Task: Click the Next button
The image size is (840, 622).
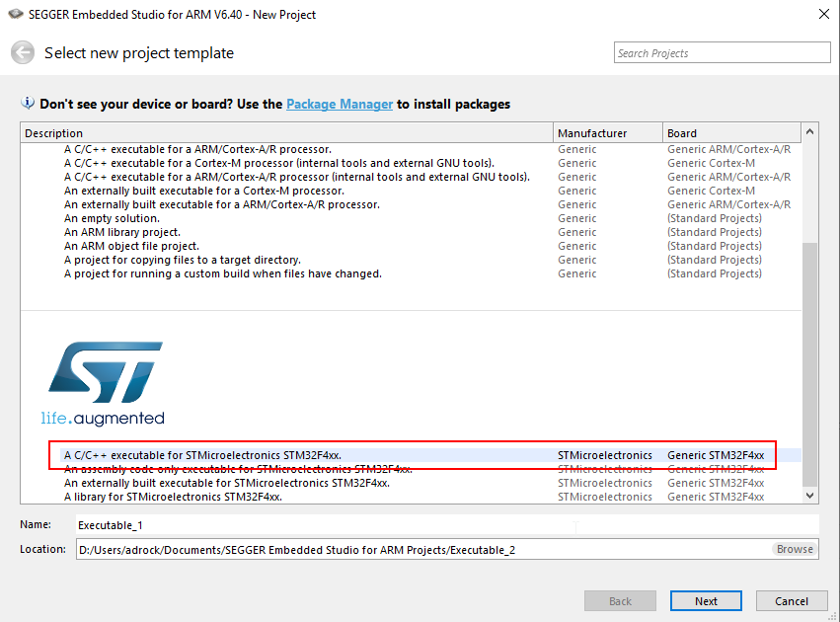Action: point(706,600)
